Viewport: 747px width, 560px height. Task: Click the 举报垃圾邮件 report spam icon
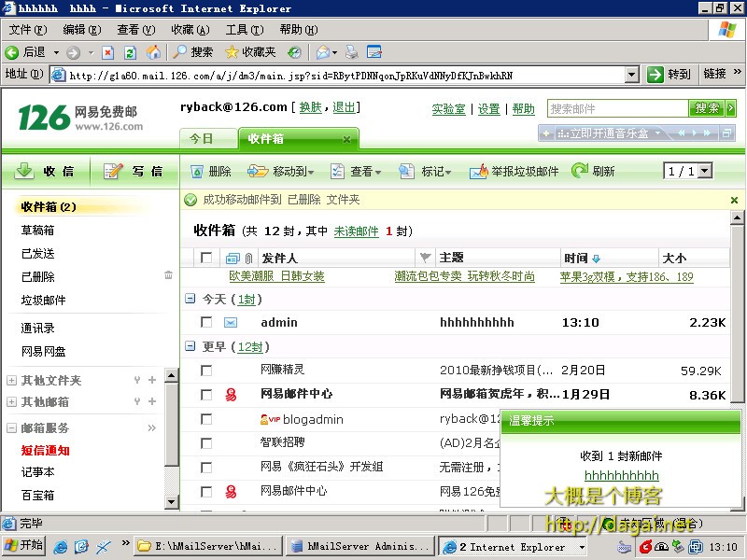coord(479,172)
